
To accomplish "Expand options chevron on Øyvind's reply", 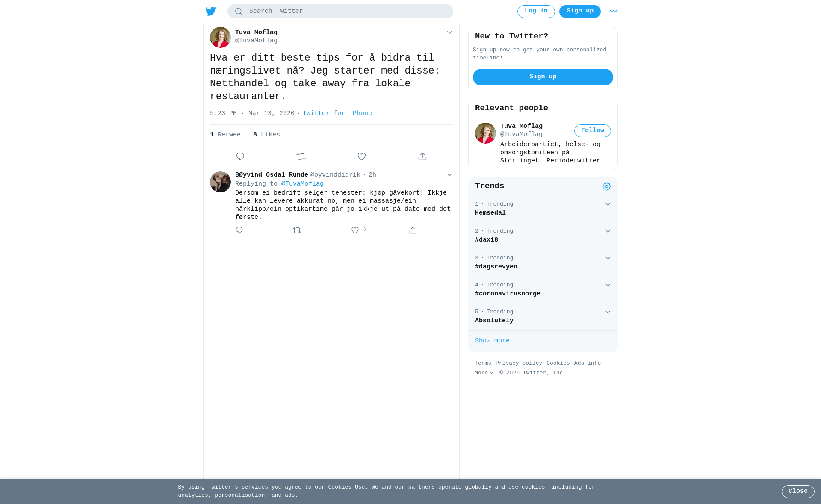I will (449, 175).
